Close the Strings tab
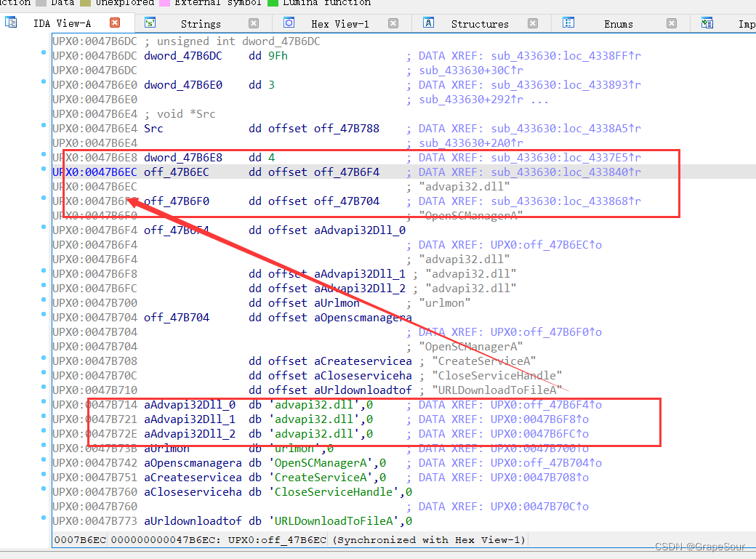This screenshot has height=559, width=756. coord(254,23)
